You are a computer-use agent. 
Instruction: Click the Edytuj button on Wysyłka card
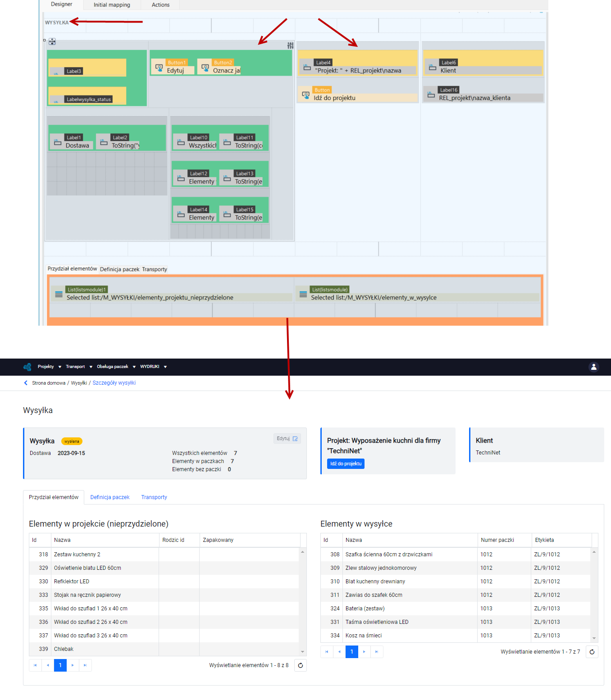[287, 439]
